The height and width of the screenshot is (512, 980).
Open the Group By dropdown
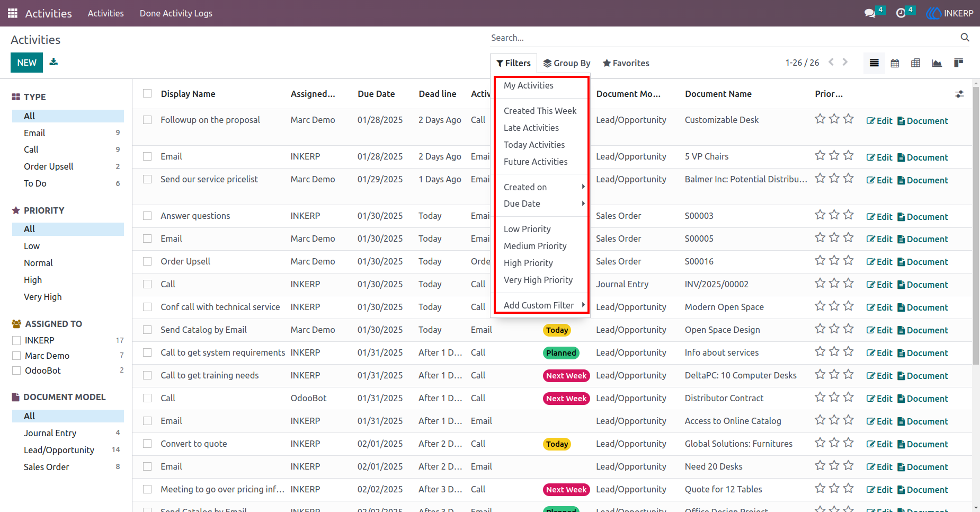coord(567,63)
